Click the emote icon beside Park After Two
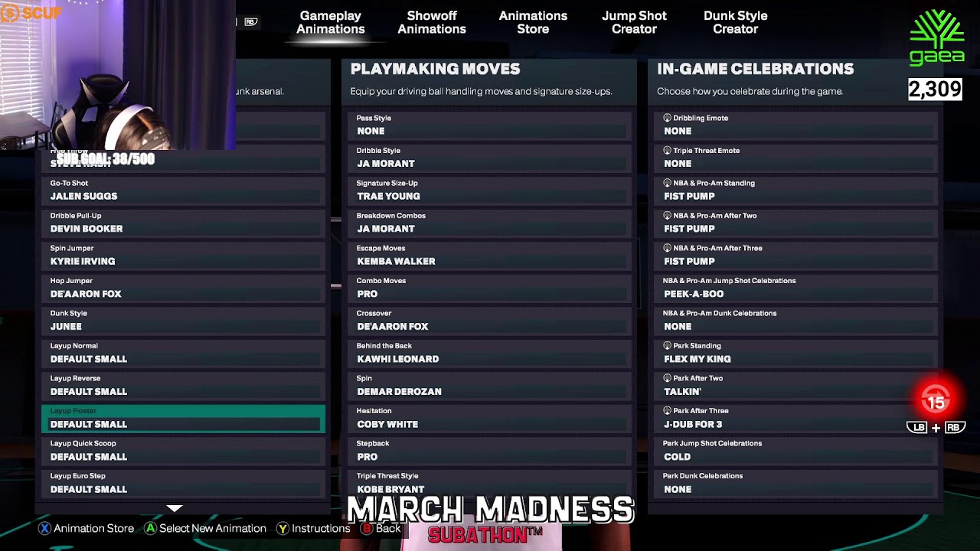This screenshot has width=980, height=551. pos(667,378)
